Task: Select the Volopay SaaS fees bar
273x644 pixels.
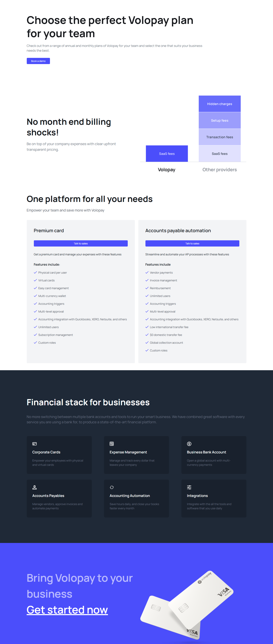Action: point(167,153)
